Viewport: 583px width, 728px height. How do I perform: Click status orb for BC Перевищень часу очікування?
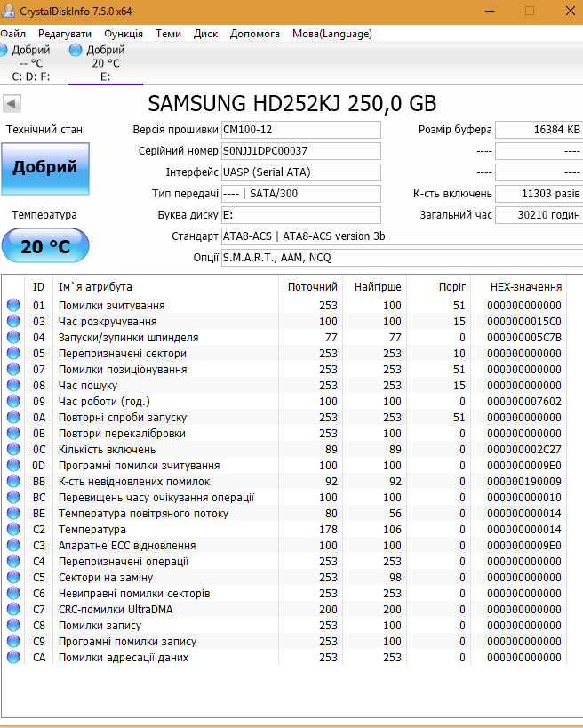click(x=13, y=497)
